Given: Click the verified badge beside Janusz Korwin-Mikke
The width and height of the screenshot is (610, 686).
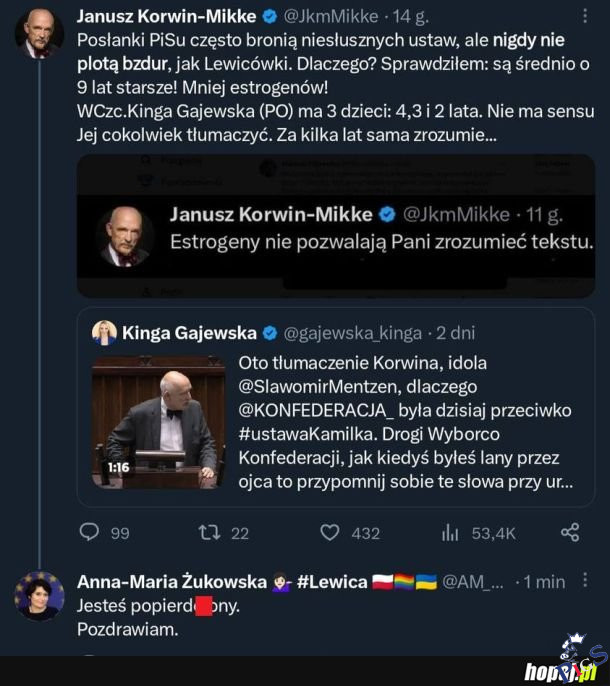Looking at the screenshot, I should click(269, 16).
